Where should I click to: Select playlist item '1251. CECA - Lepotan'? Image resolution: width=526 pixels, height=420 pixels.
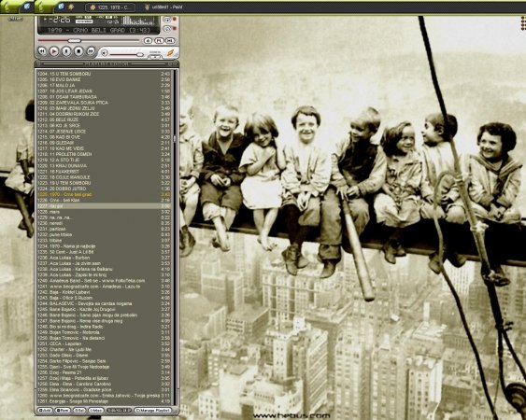pos(104,343)
